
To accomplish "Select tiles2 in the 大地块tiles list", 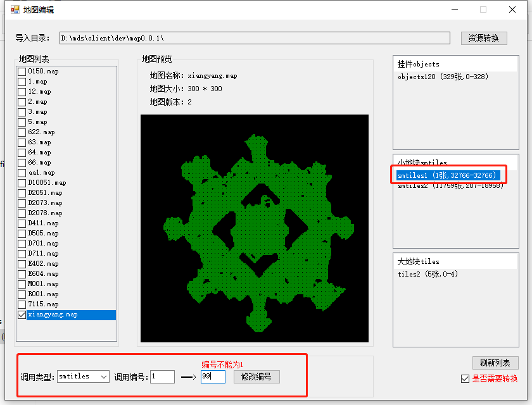I will point(427,274).
